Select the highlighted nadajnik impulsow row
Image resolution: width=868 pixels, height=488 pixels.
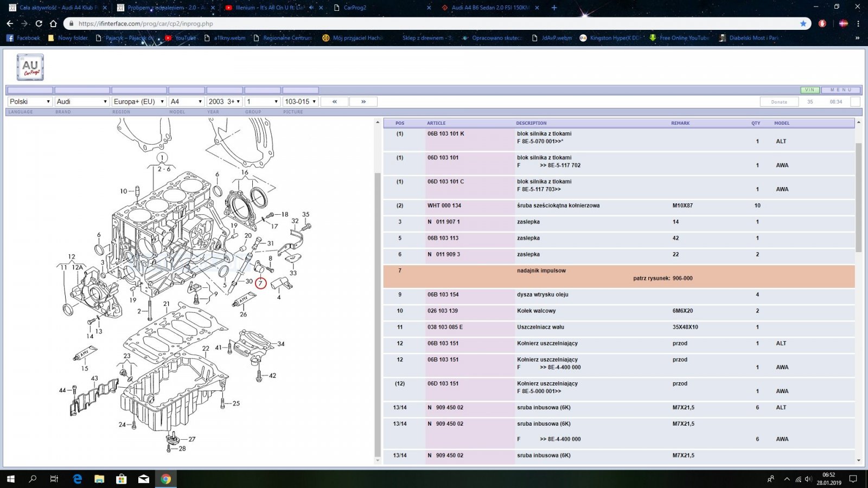[x=619, y=276]
